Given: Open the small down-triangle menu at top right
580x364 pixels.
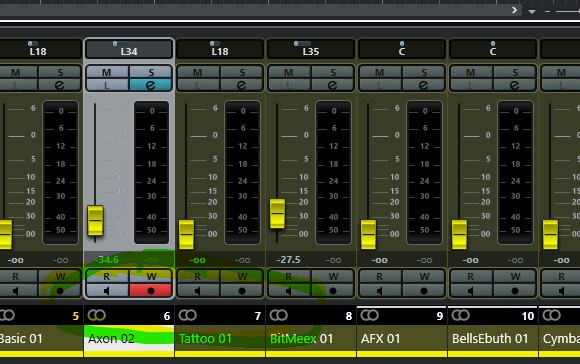Looking at the screenshot, I should tap(532, 11).
